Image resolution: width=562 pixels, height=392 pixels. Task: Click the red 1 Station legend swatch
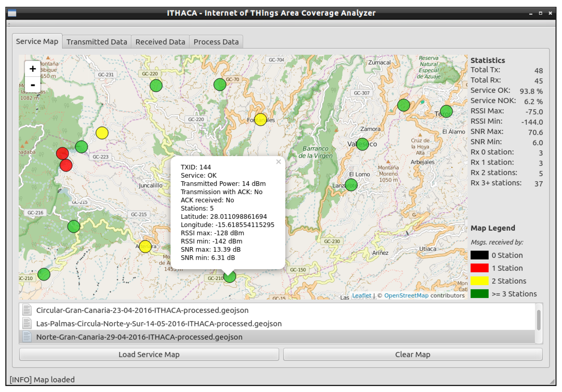[x=480, y=268]
